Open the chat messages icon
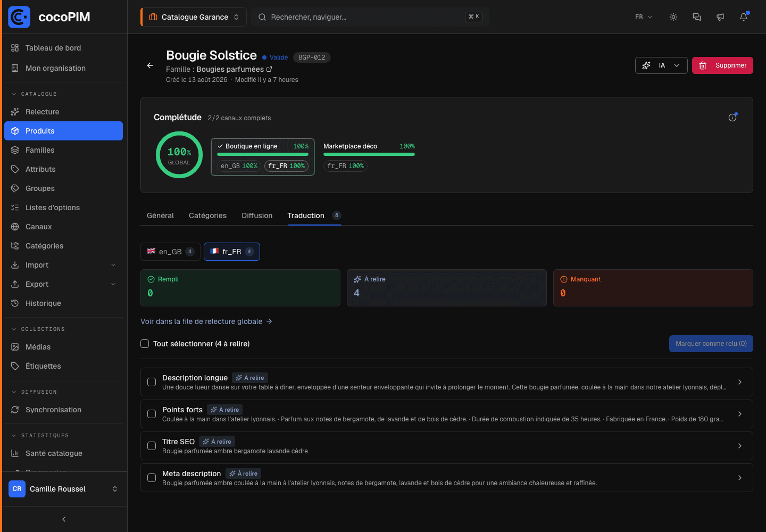Image resolution: width=766 pixels, height=532 pixels. click(x=697, y=17)
